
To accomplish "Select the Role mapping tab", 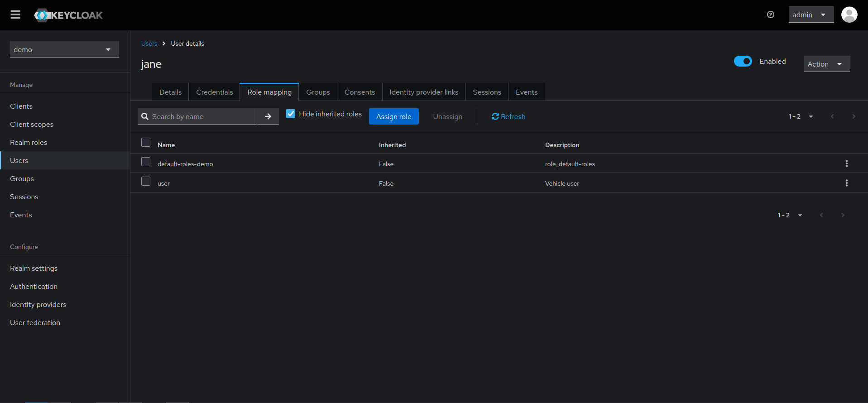I will tap(269, 92).
